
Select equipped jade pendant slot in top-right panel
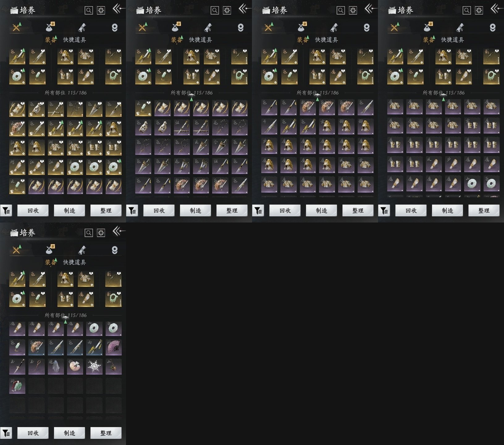pos(415,76)
